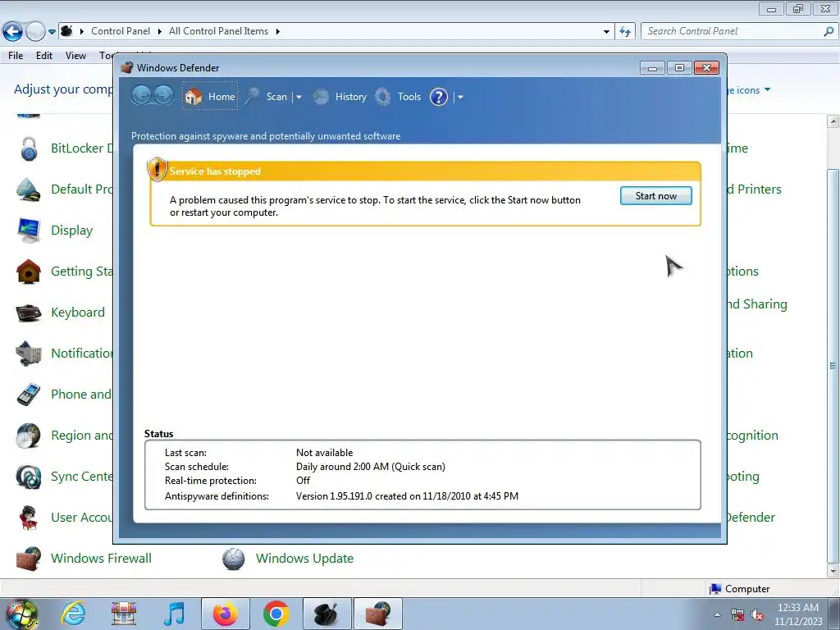Select the Tools label in the toolbar
The width and height of the screenshot is (840, 630).
pyautogui.click(x=409, y=97)
